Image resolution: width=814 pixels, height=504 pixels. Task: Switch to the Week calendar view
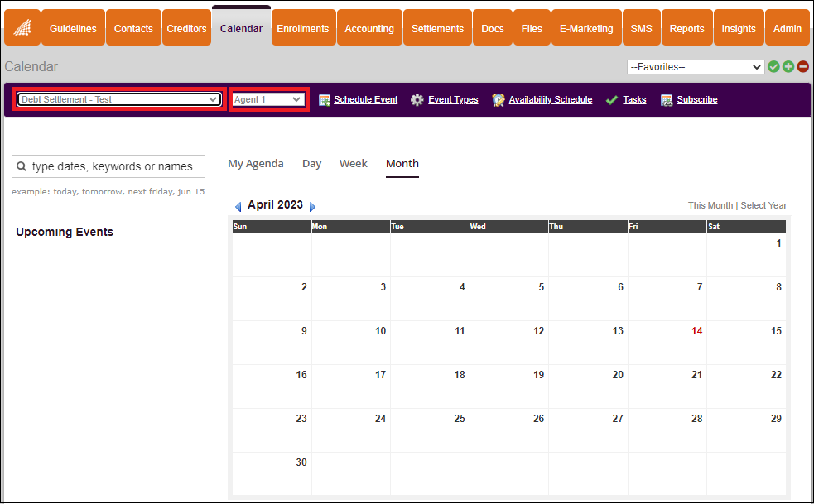point(354,163)
